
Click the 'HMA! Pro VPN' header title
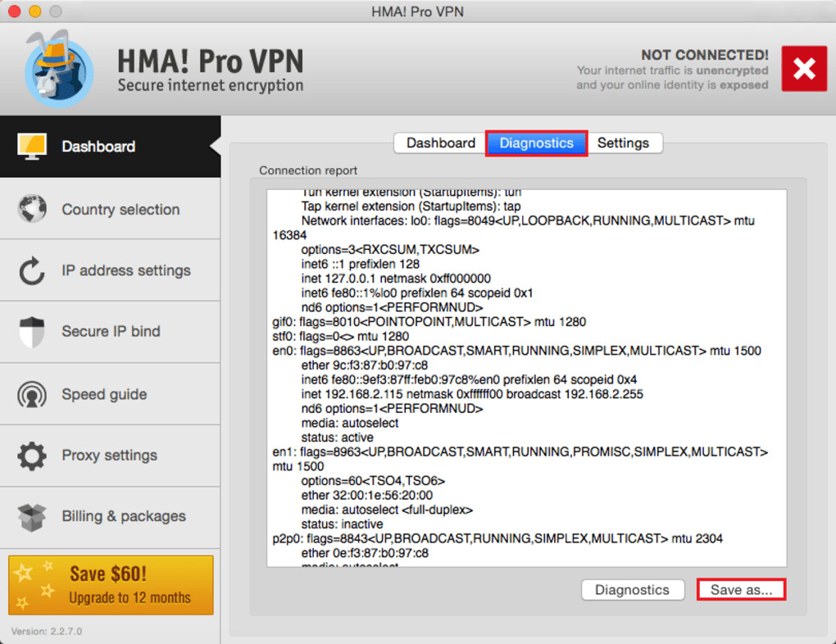[x=210, y=61]
